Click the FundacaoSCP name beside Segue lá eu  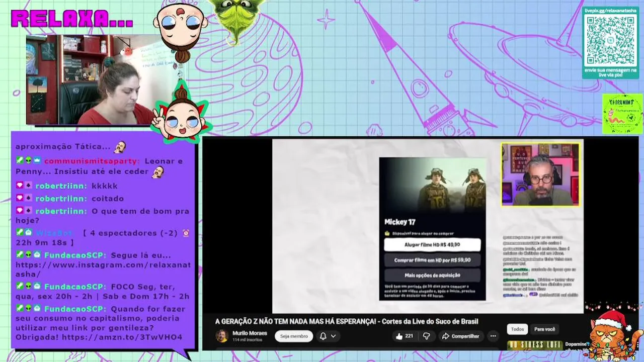point(75,255)
